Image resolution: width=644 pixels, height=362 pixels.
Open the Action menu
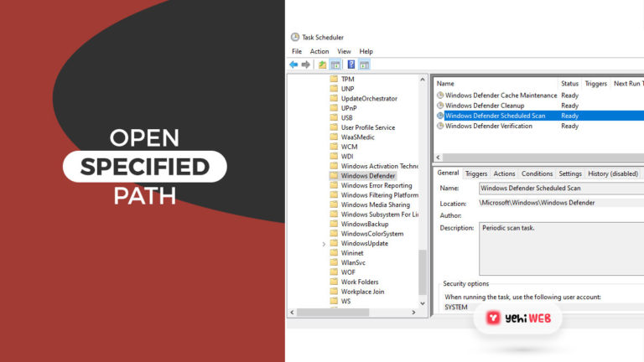(x=319, y=51)
